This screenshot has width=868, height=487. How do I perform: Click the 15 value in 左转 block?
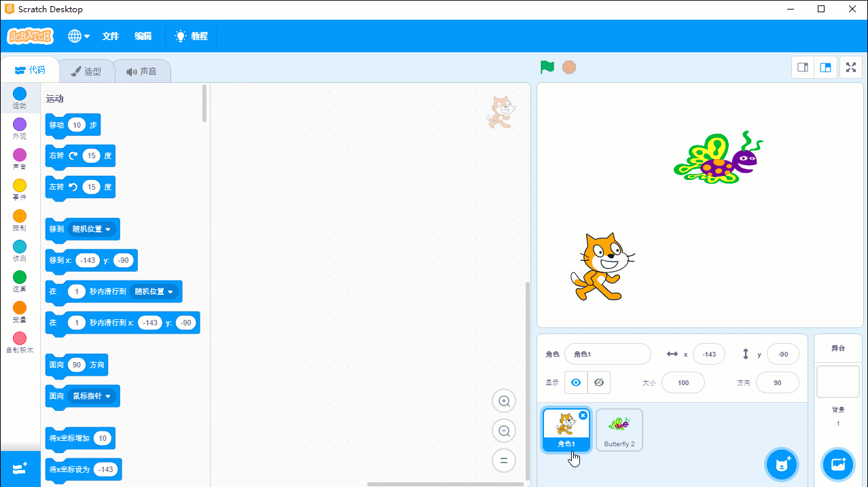click(92, 187)
